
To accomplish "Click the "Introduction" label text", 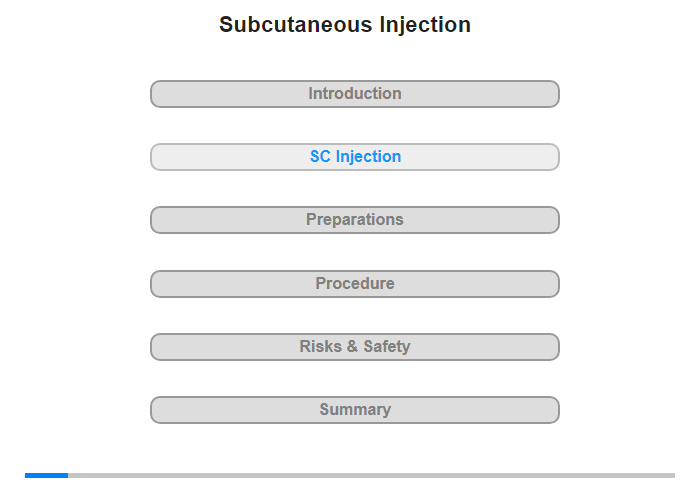I will pyautogui.click(x=355, y=94).
